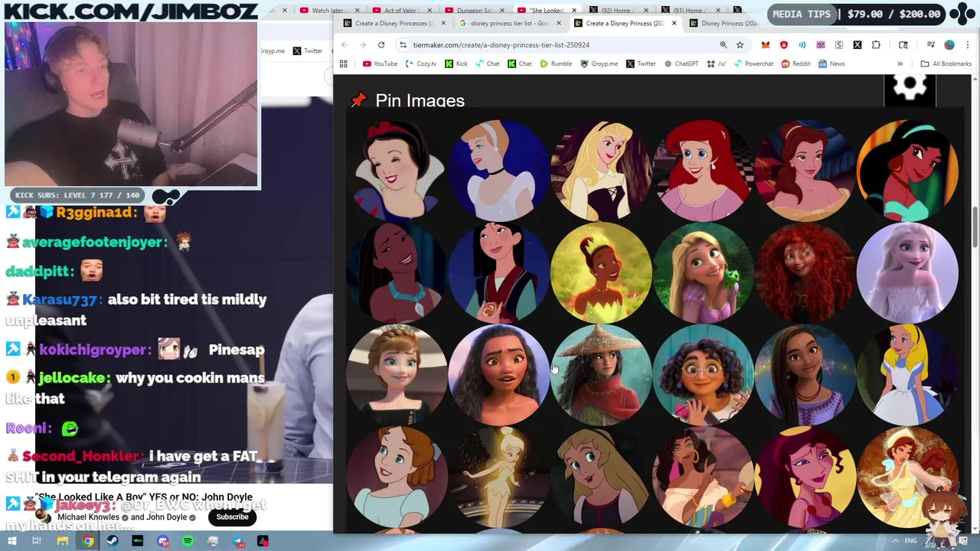Select the Jasmine image
The height and width of the screenshot is (551, 980).
907,170
